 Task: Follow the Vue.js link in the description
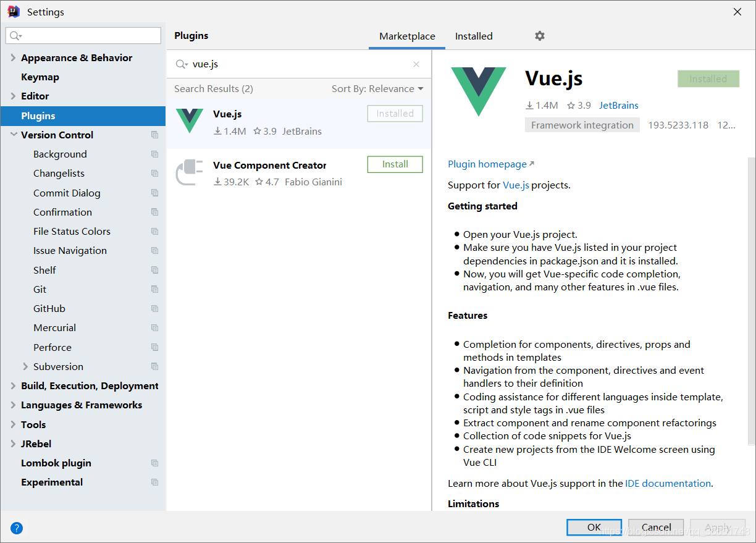tap(516, 185)
